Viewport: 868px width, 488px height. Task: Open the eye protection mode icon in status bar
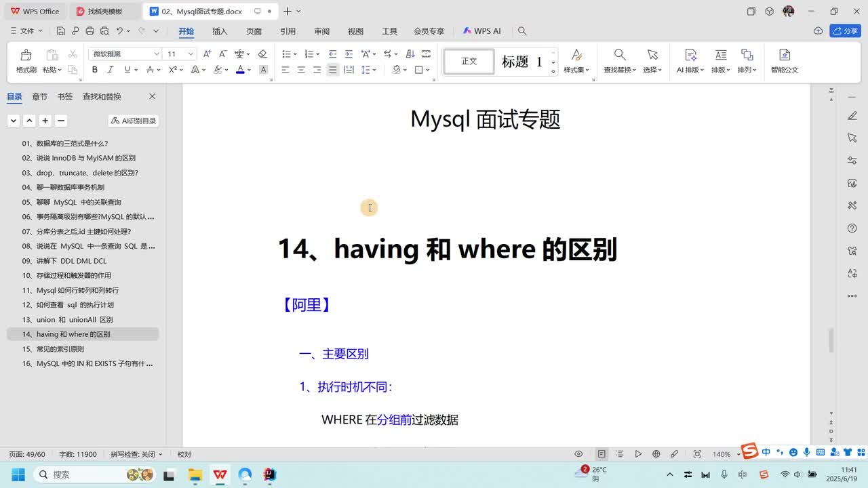point(578,454)
